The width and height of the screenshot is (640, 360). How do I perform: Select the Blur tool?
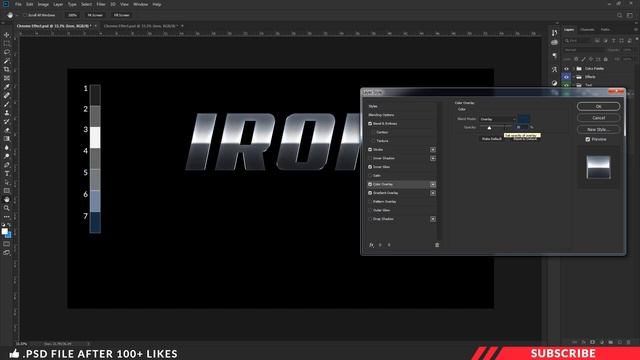(7, 148)
